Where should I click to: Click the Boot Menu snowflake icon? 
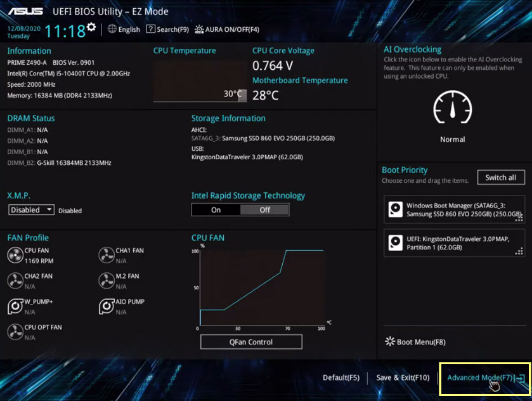coord(390,341)
